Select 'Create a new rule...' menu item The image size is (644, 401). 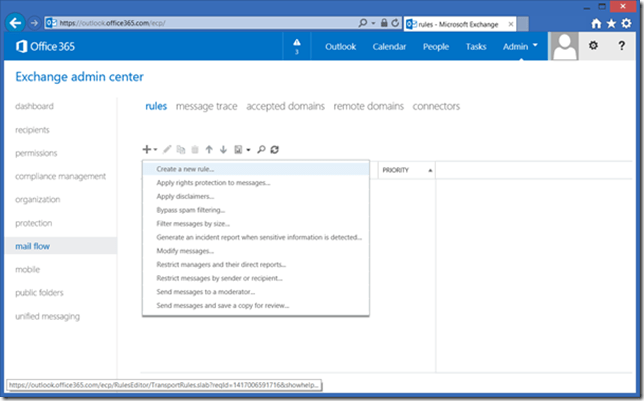(185, 170)
